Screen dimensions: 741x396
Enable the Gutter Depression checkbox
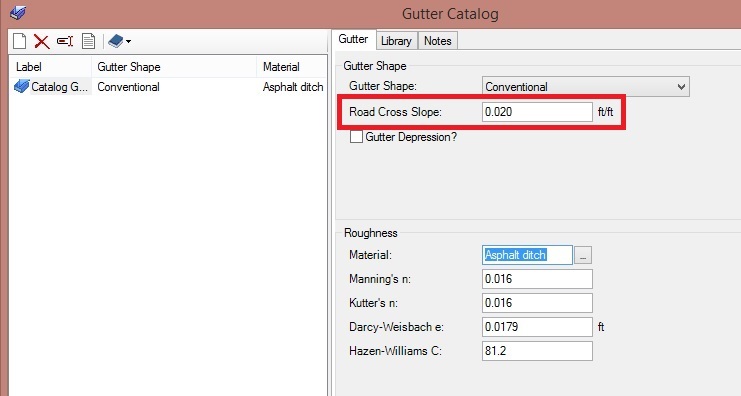tap(356, 137)
